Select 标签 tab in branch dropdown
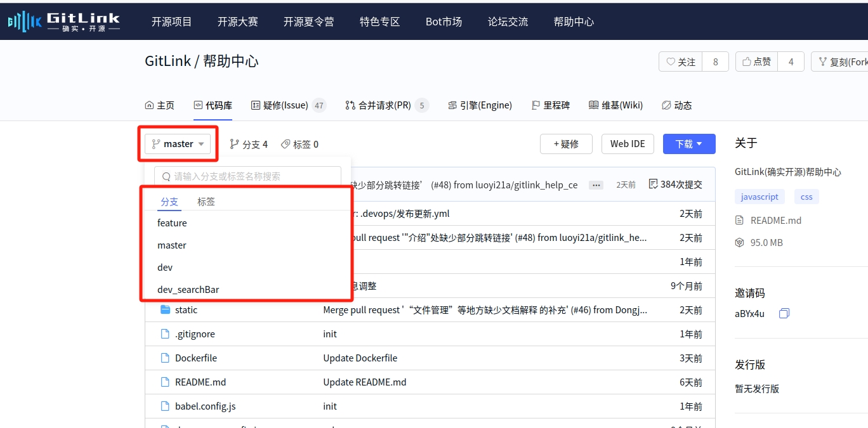 pyautogui.click(x=206, y=202)
